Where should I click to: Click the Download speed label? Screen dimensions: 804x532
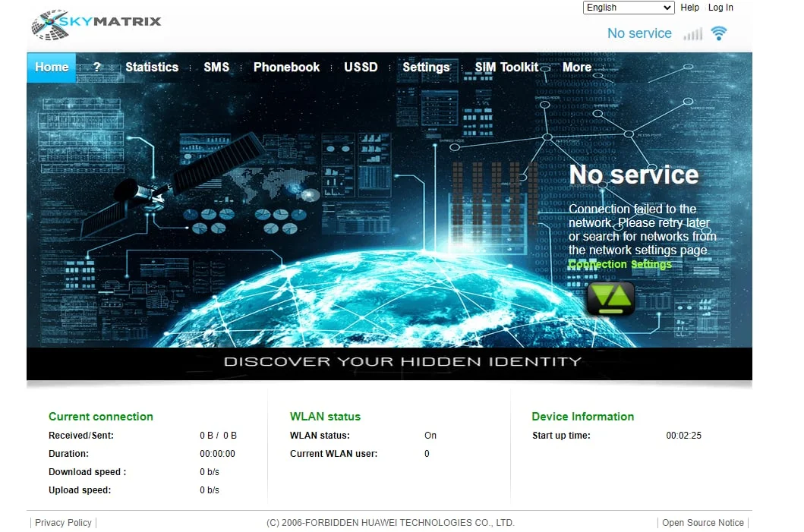pos(87,472)
